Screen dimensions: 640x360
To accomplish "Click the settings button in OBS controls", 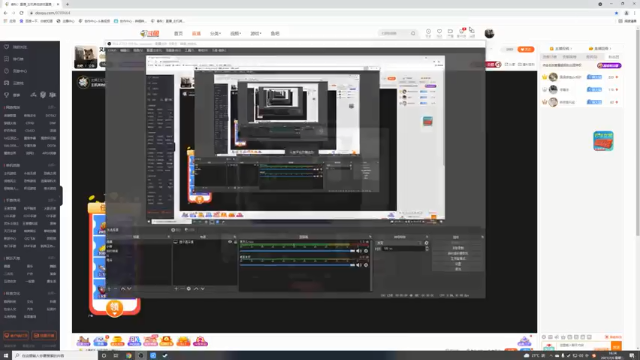I will (x=458, y=264).
